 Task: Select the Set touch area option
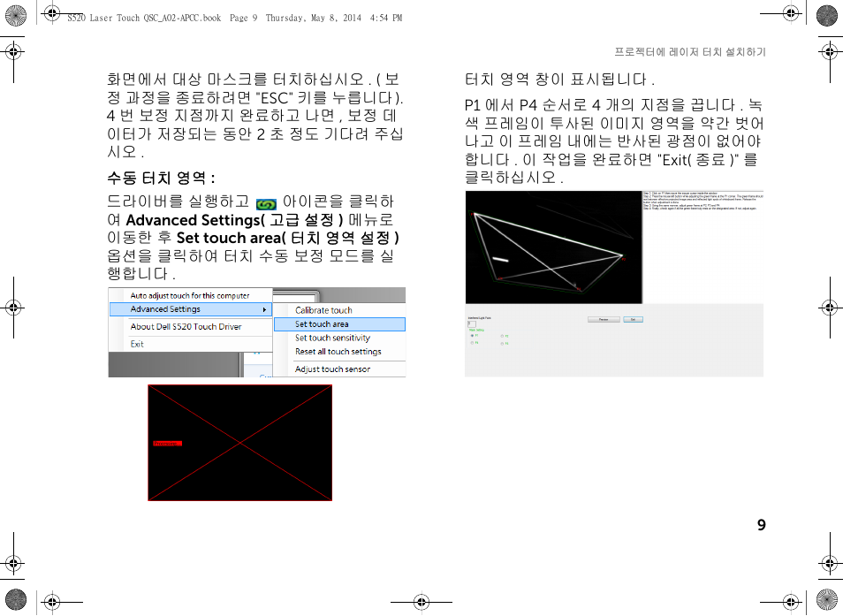coord(340,324)
